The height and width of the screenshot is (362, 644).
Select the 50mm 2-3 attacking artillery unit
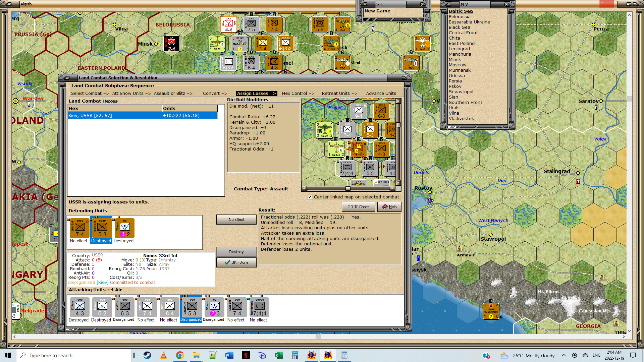point(214,307)
